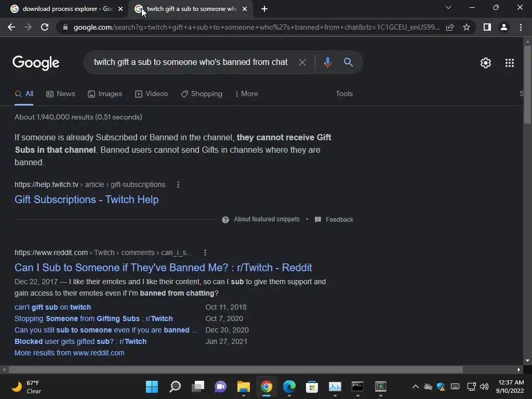The image size is (532, 399).
Task: Open Chrome three-dot menu
Action: pyautogui.click(x=521, y=27)
